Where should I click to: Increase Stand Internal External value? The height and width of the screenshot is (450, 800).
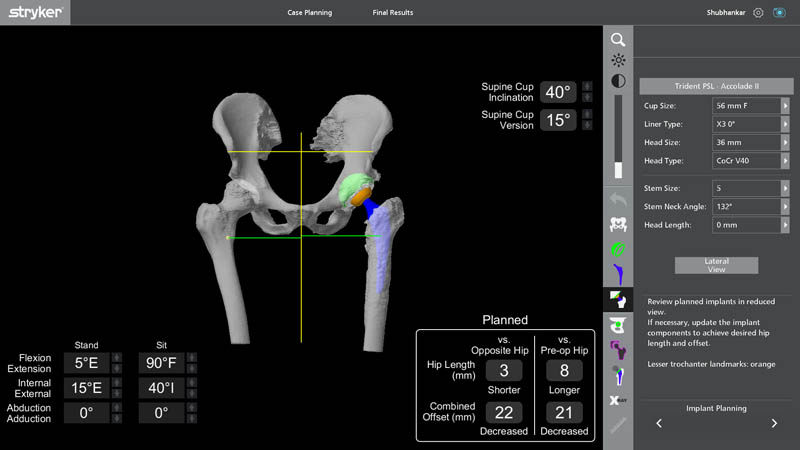click(117, 383)
